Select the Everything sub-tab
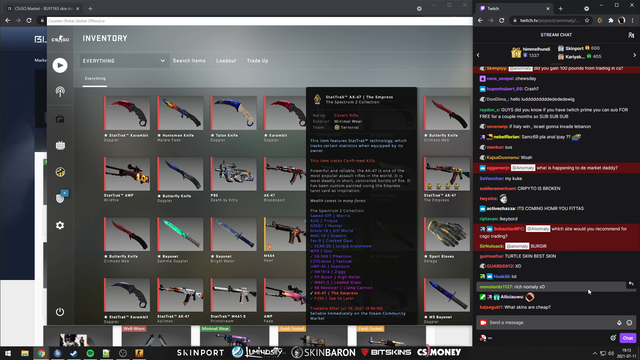Screen dimensions: 640x360 point(95,78)
